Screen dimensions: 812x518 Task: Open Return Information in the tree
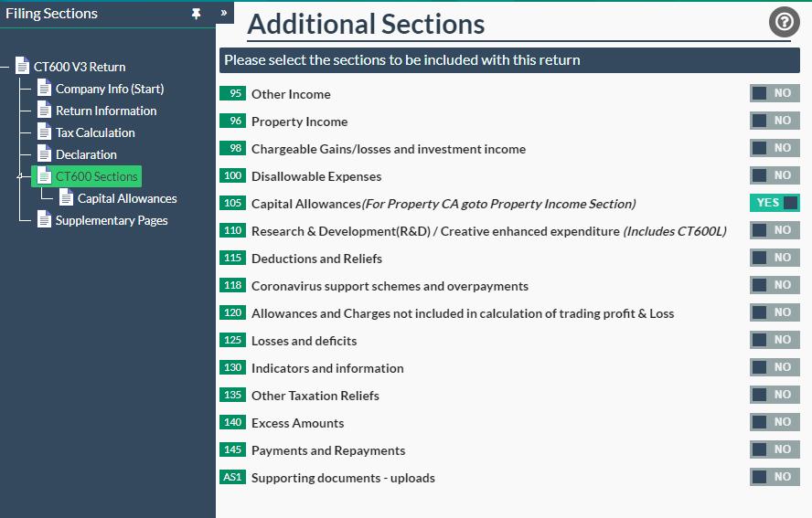click(105, 111)
